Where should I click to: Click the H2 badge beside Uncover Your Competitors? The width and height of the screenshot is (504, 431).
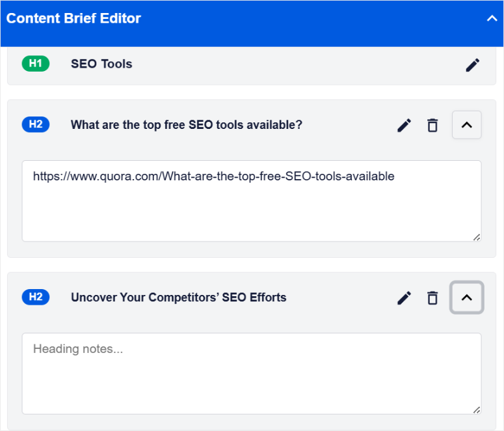pos(35,298)
